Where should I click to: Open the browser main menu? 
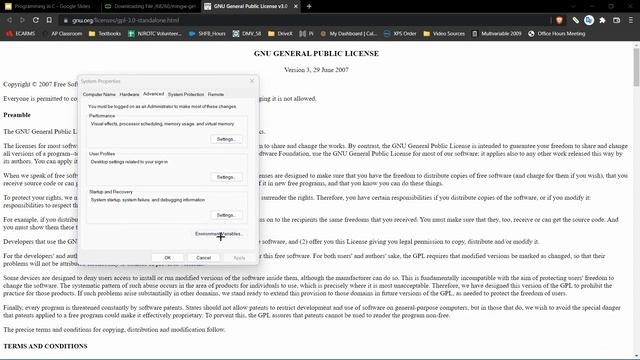pyautogui.click(x=631, y=20)
